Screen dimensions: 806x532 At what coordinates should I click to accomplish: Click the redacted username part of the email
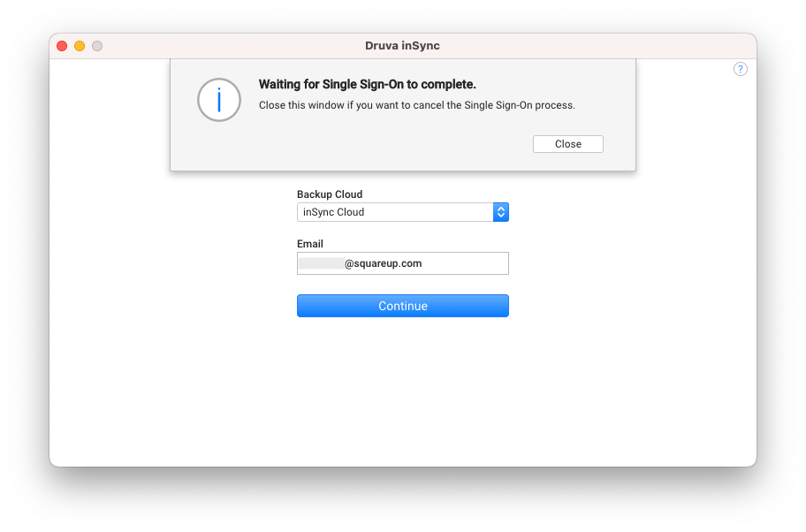pos(322,263)
